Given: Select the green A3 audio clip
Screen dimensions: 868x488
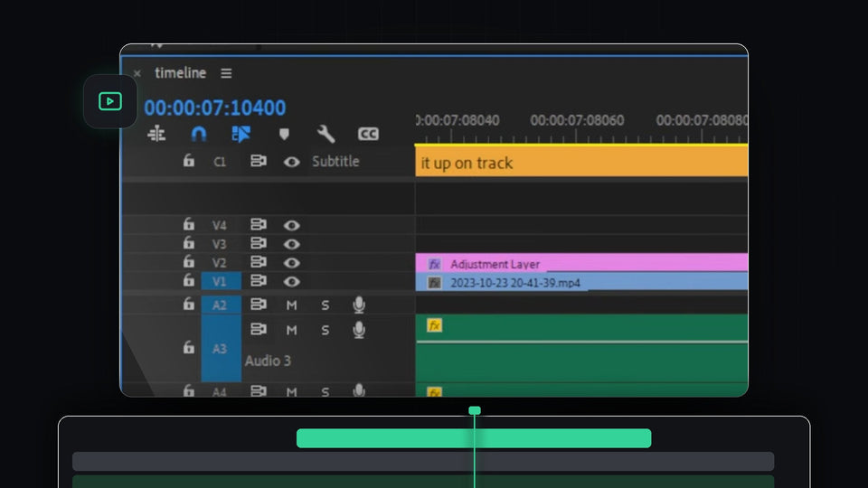Looking at the screenshot, I should [x=581, y=348].
